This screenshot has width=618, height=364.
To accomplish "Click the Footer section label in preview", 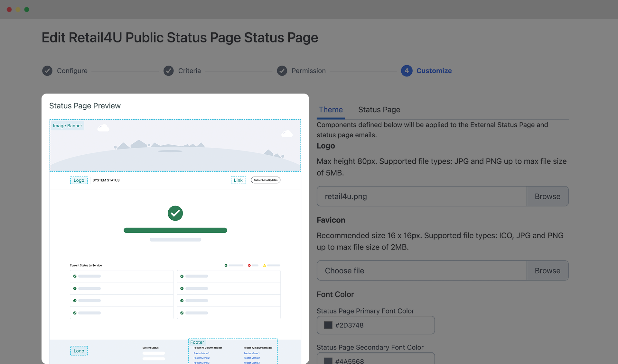I will (x=197, y=342).
